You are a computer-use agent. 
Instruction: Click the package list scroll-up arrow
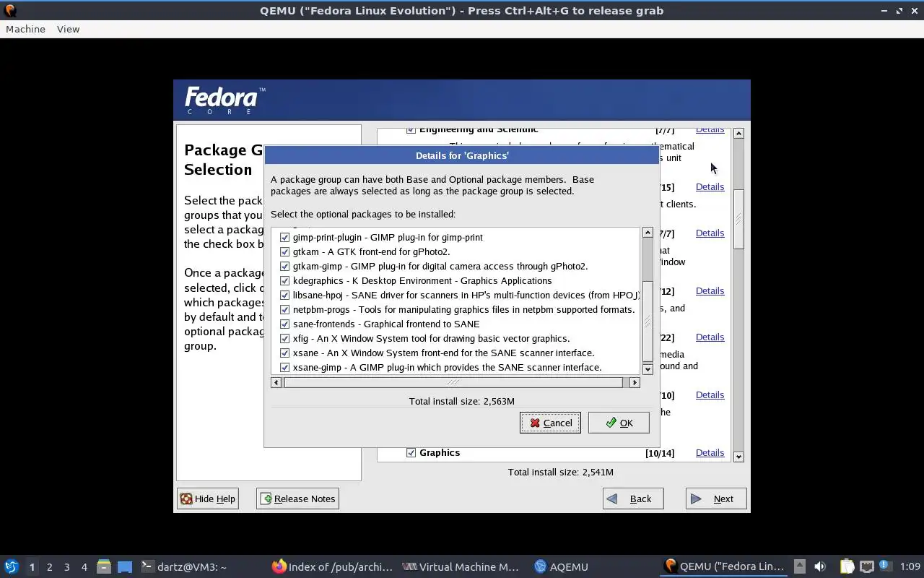(648, 233)
